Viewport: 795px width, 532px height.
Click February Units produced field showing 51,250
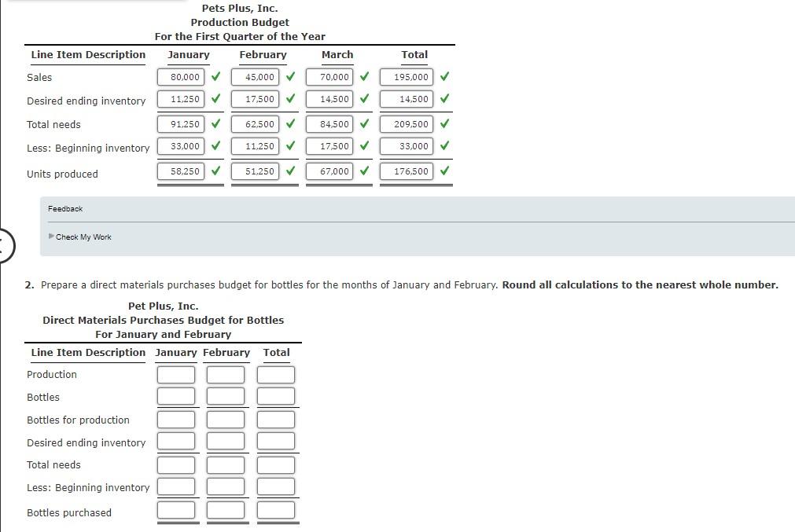[255, 171]
